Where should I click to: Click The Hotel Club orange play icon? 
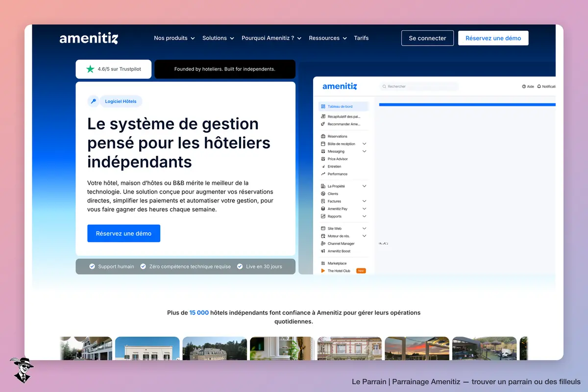[323, 270]
